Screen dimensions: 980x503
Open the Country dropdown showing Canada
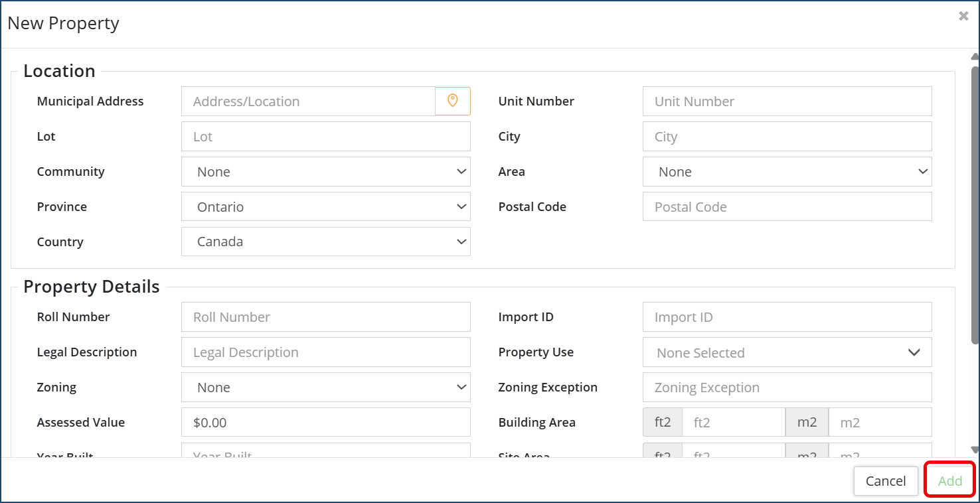point(325,242)
